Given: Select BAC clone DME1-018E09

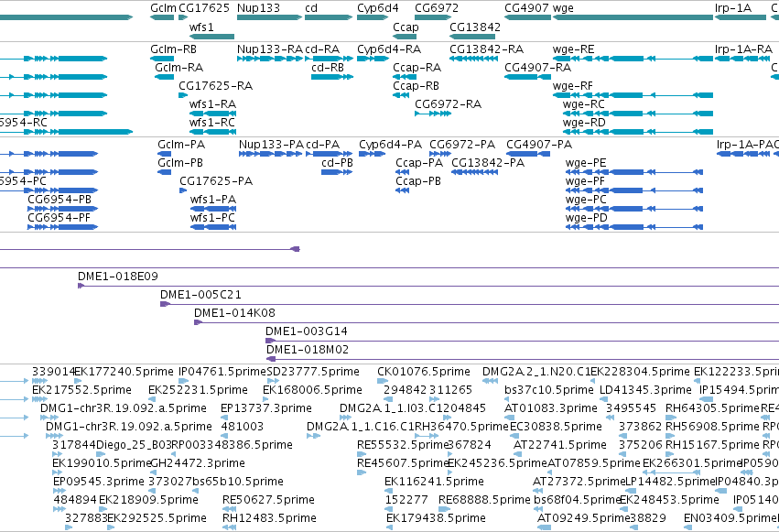Looking at the screenshot, I should pos(118,277).
